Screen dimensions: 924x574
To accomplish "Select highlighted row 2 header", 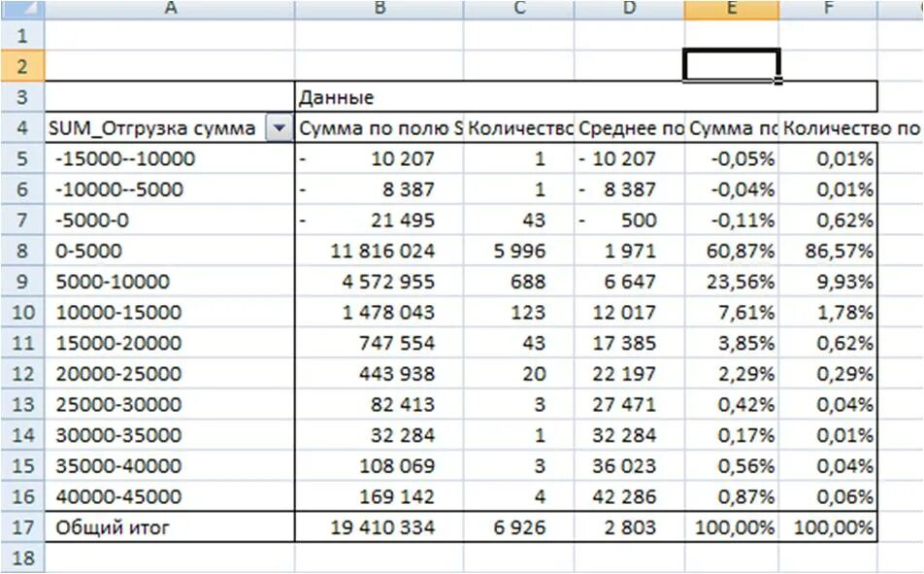I will [x=22, y=66].
